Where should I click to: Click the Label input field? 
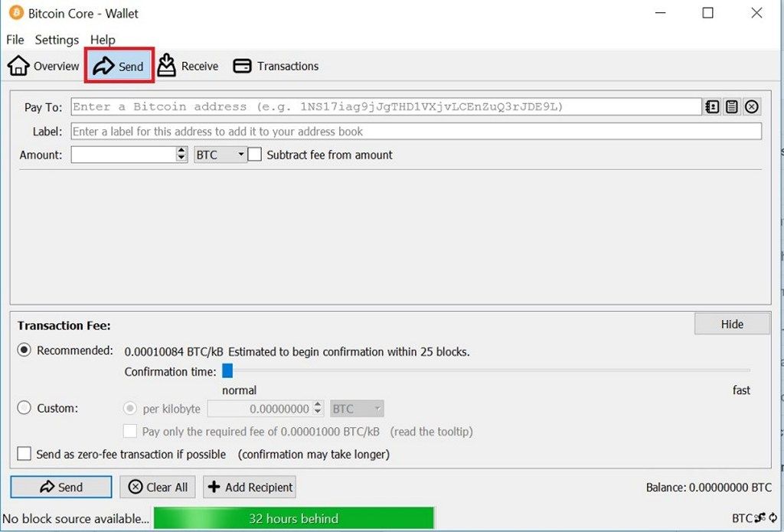coord(416,132)
